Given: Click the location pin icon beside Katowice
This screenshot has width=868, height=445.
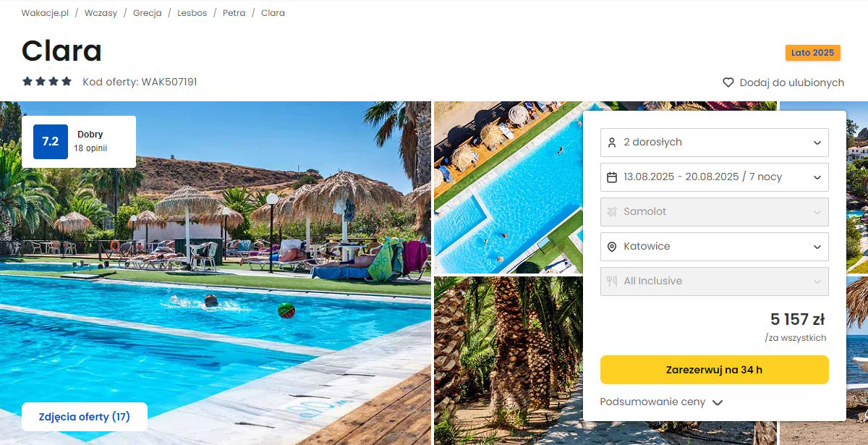Looking at the screenshot, I should tap(612, 247).
